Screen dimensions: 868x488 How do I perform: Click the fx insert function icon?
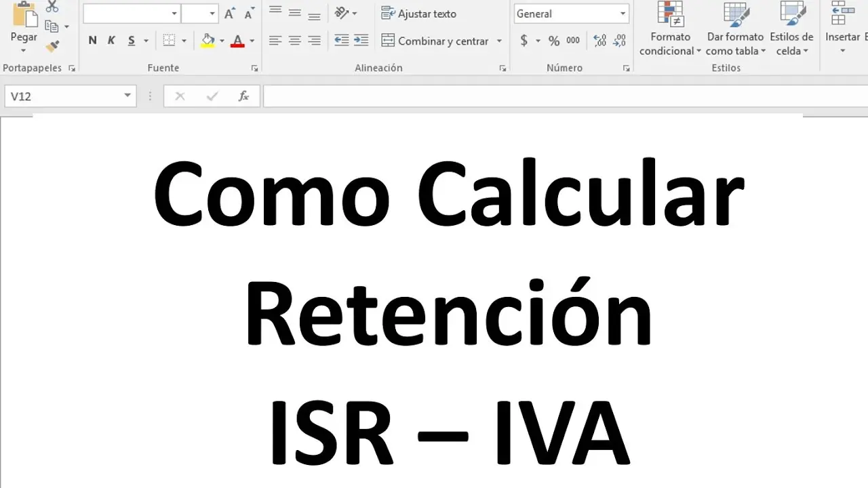[243, 96]
